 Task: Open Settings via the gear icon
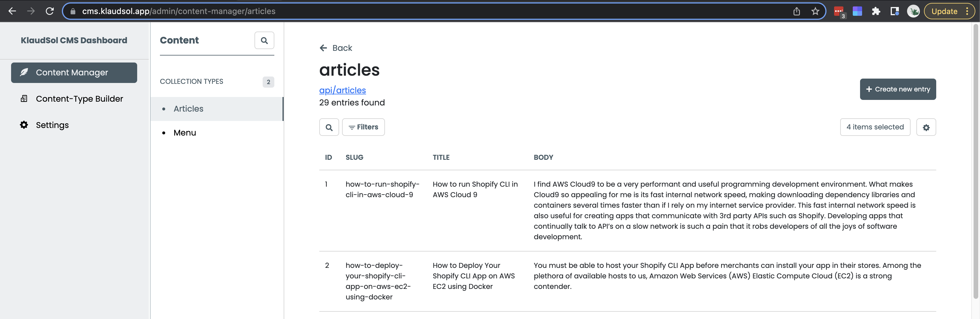[52, 124]
